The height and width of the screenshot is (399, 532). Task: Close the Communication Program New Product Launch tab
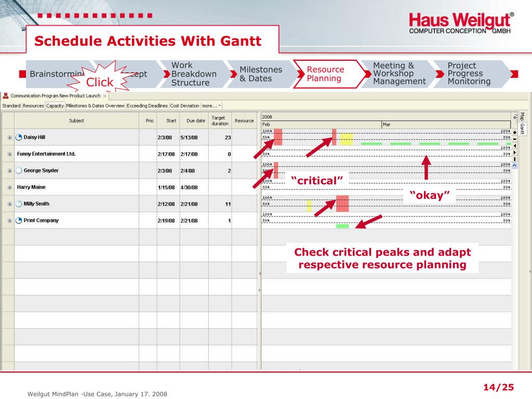coord(105,96)
